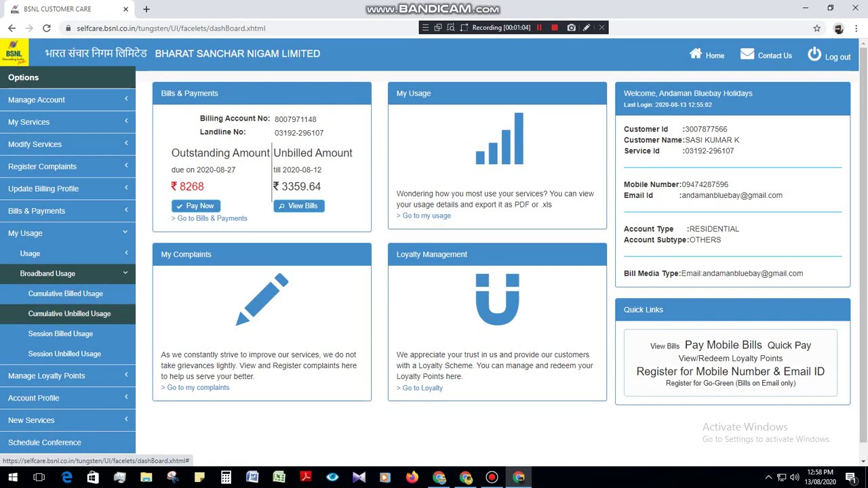
Task: Open Schedule Conference option
Action: click(x=68, y=443)
